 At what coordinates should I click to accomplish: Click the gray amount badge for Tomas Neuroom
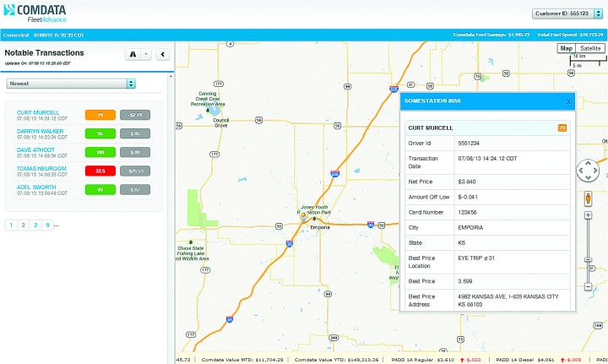point(135,171)
